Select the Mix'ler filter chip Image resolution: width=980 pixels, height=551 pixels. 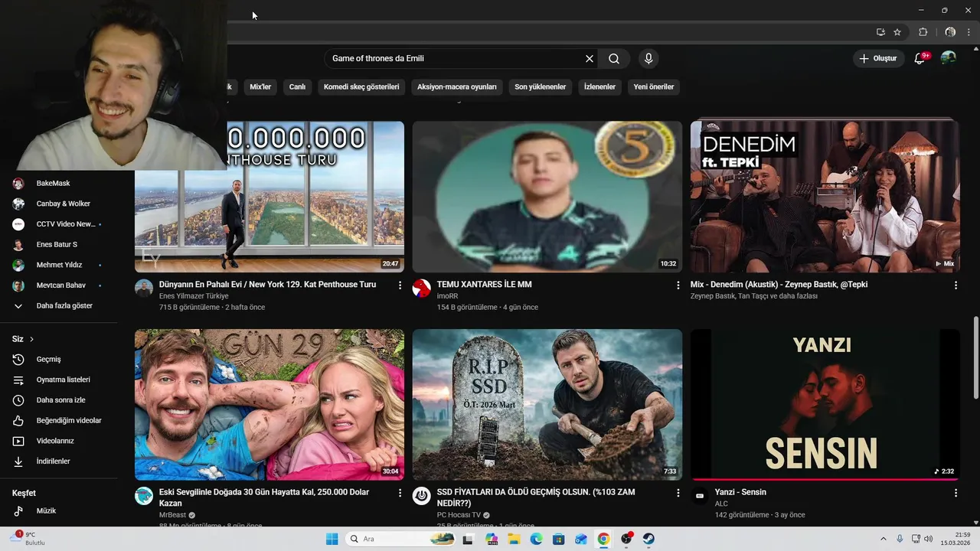(260, 86)
